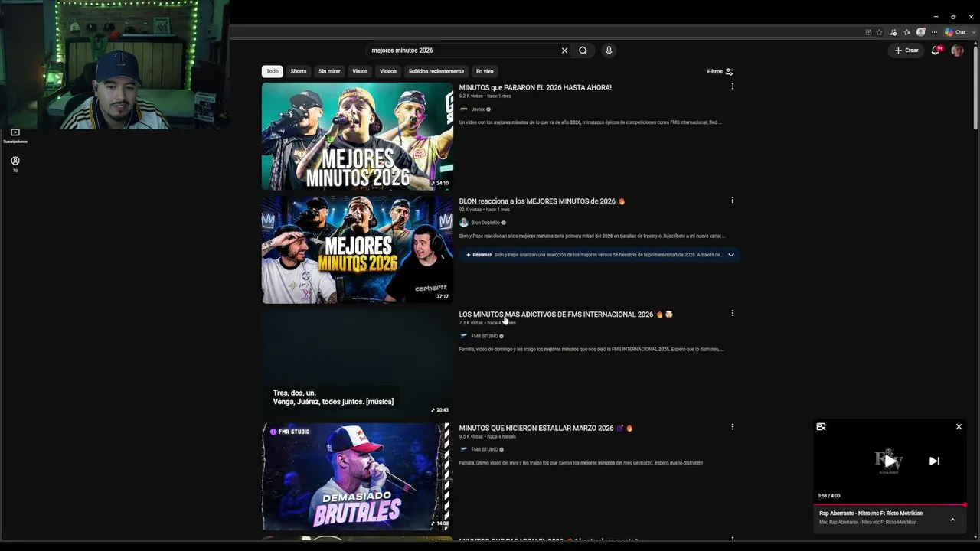Click the Crear button

(906, 51)
